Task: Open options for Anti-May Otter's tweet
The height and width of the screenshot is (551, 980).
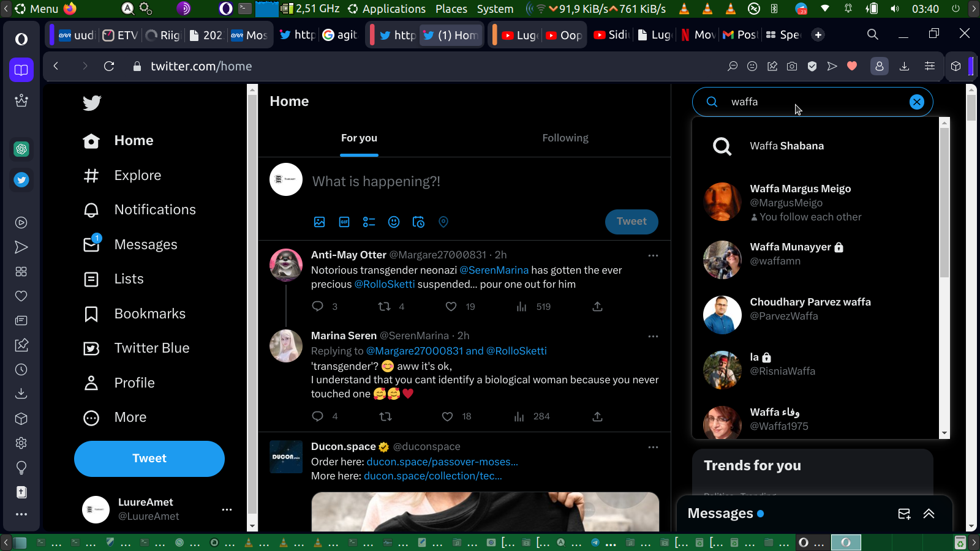Action: click(653, 255)
